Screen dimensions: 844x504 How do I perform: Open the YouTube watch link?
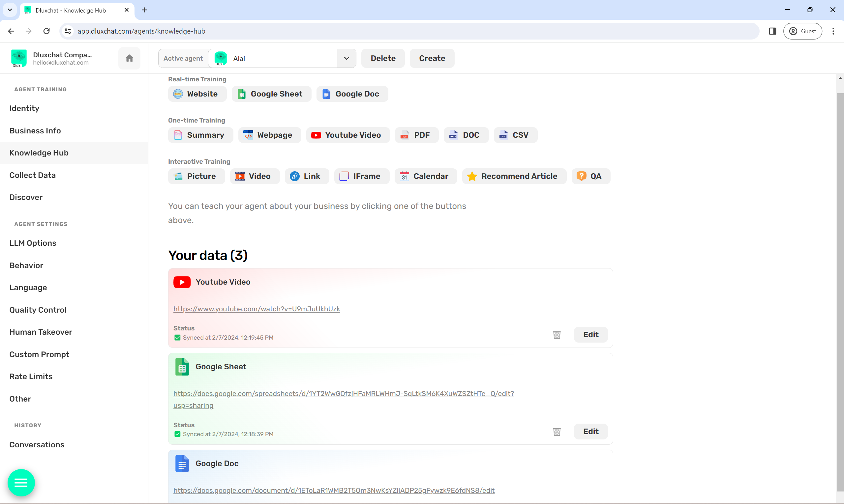click(256, 309)
